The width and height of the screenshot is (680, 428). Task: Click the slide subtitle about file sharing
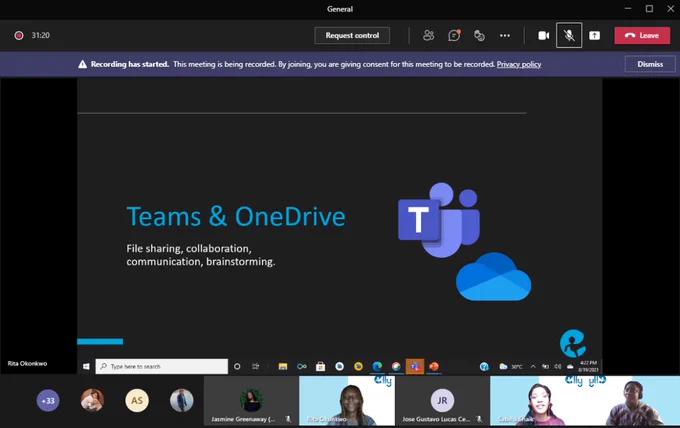pos(201,255)
